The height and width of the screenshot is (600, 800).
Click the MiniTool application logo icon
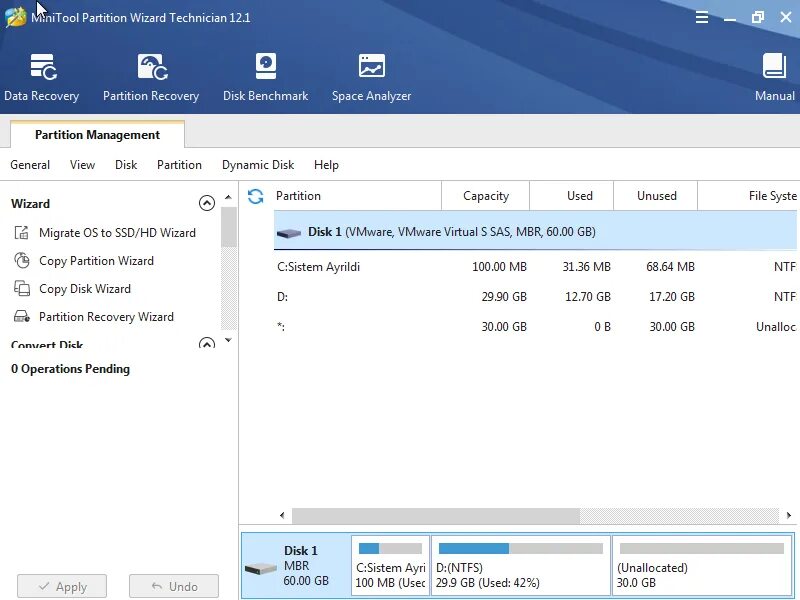pos(15,17)
